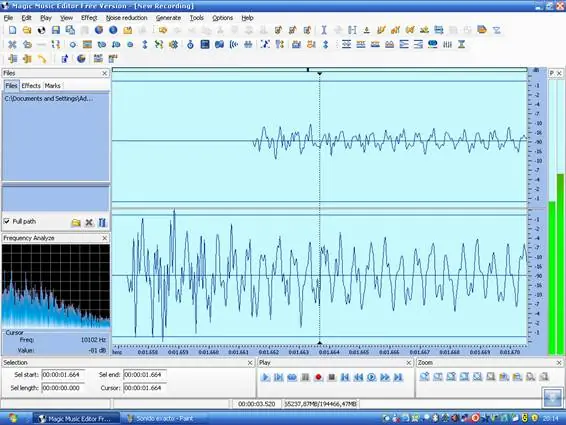This screenshot has width=566, height=425.
Task: Switch to the Marks tab
Action: pos(53,86)
